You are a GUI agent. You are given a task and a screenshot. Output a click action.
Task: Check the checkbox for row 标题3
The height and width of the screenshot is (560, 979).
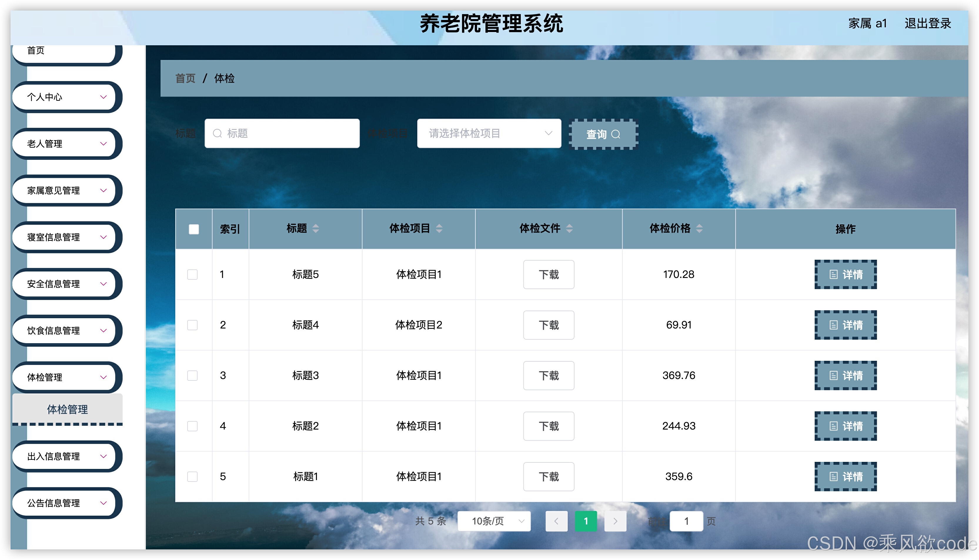(x=192, y=375)
